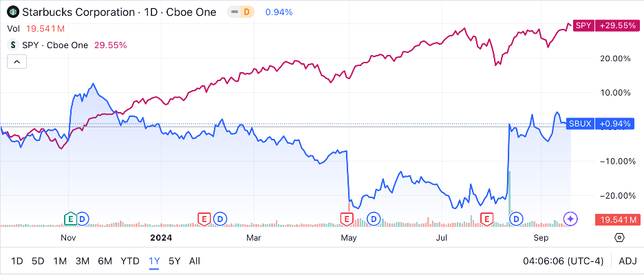The height and width of the screenshot is (275, 644).
Task: Select the YTD time range
Action: 130,261
